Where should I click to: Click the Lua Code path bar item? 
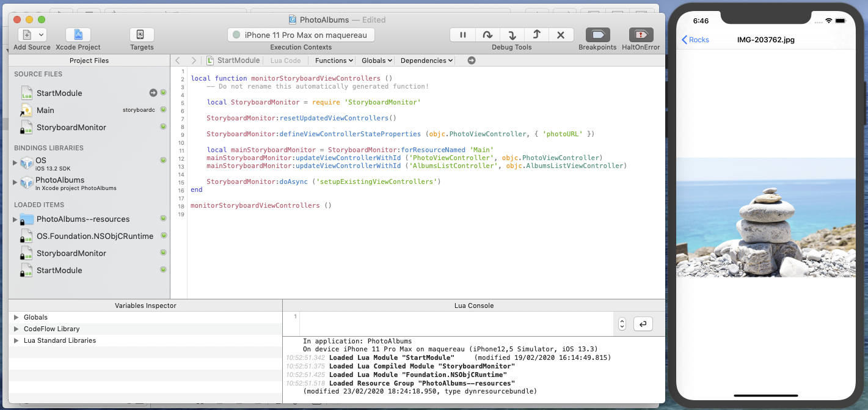click(x=285, y=60)
